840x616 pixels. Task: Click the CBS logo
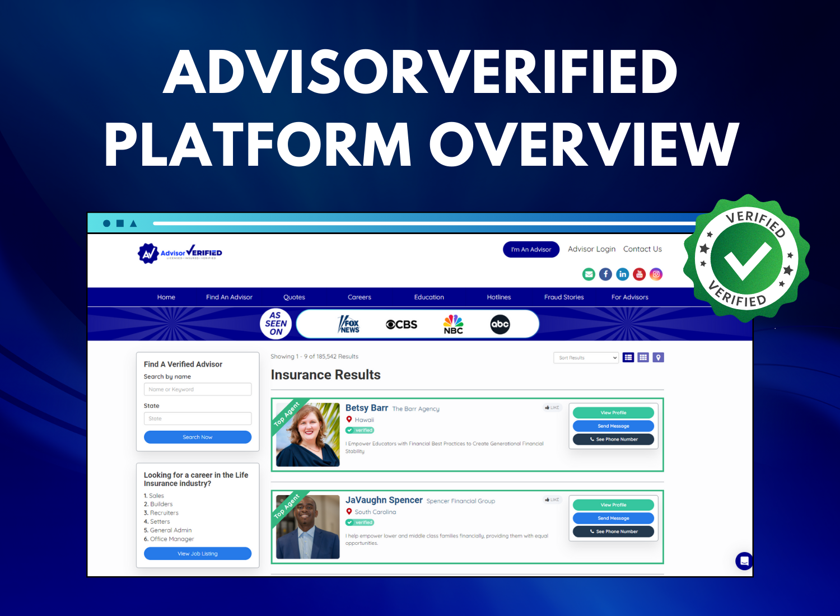tap(402, 324)
